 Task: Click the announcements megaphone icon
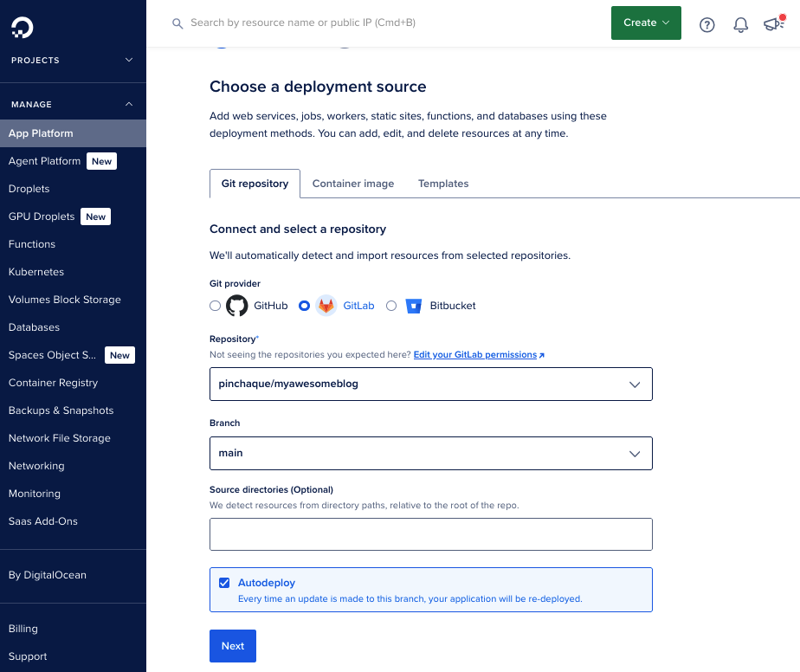pos(773,24)
